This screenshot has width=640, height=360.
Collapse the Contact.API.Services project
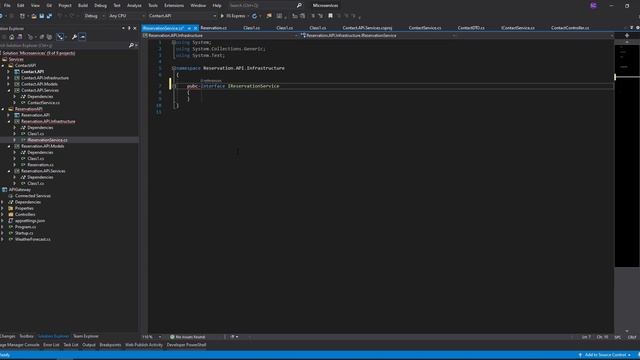pos(9,90)
